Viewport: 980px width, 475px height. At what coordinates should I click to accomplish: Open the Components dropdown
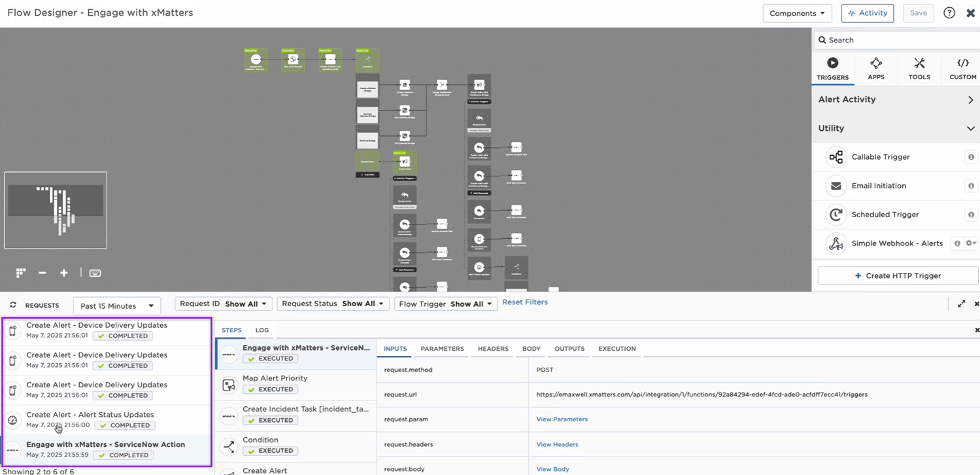pos(797,13)
